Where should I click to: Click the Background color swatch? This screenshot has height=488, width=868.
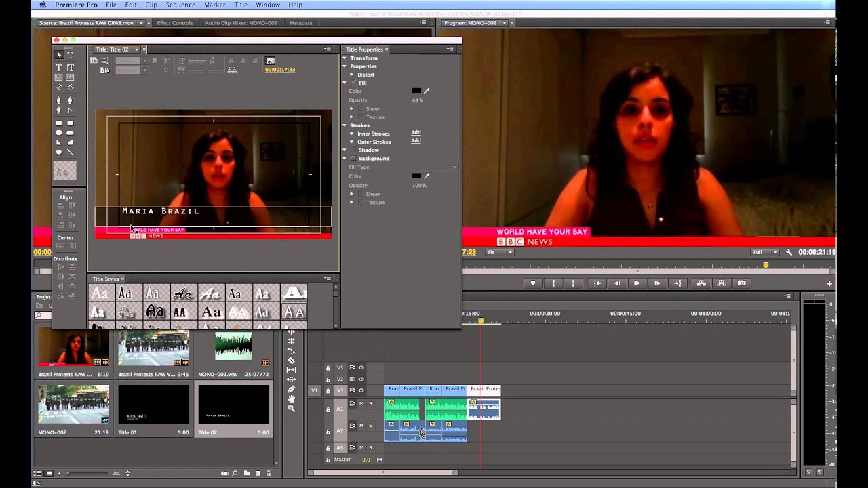coord(416,176)
